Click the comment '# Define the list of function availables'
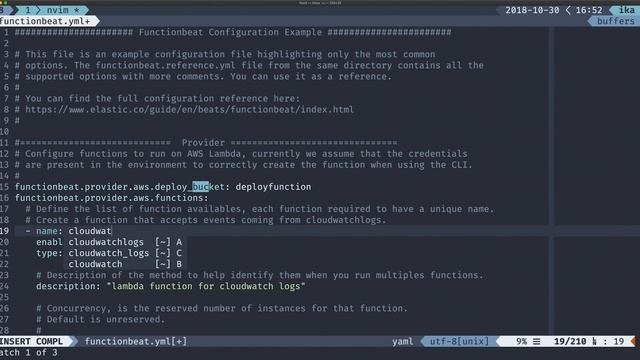Image resolution: width=640 pixels, height=360 pixels. 260,209
